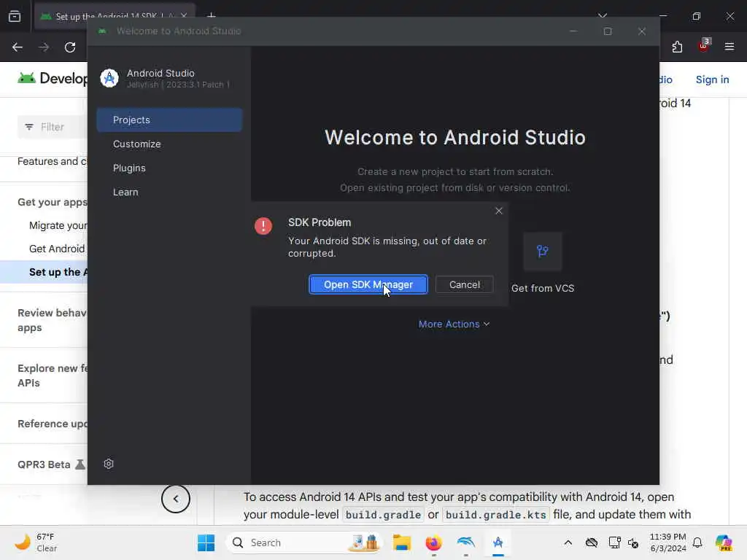Reload the browser page
747x560 pixels.
[70, 47]
